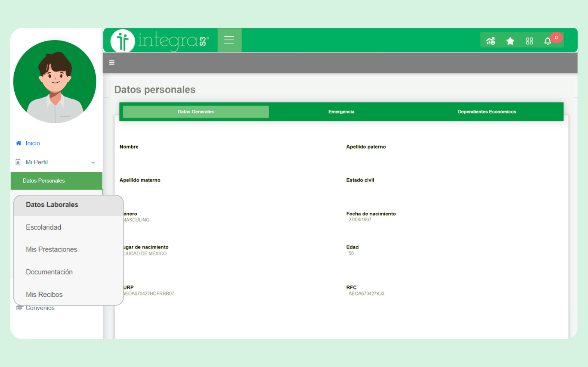
Task: Select Datos Laborales in the menu
Action: 52,205
